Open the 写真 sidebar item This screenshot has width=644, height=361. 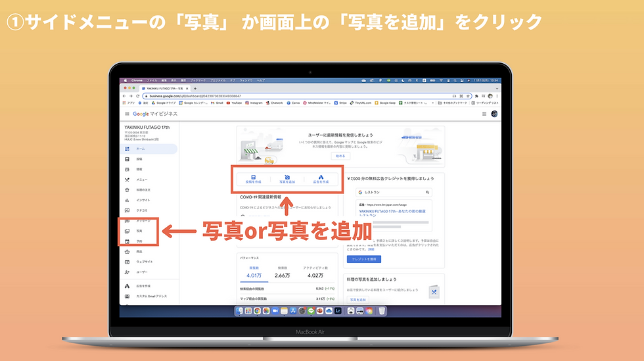[139, 231]
